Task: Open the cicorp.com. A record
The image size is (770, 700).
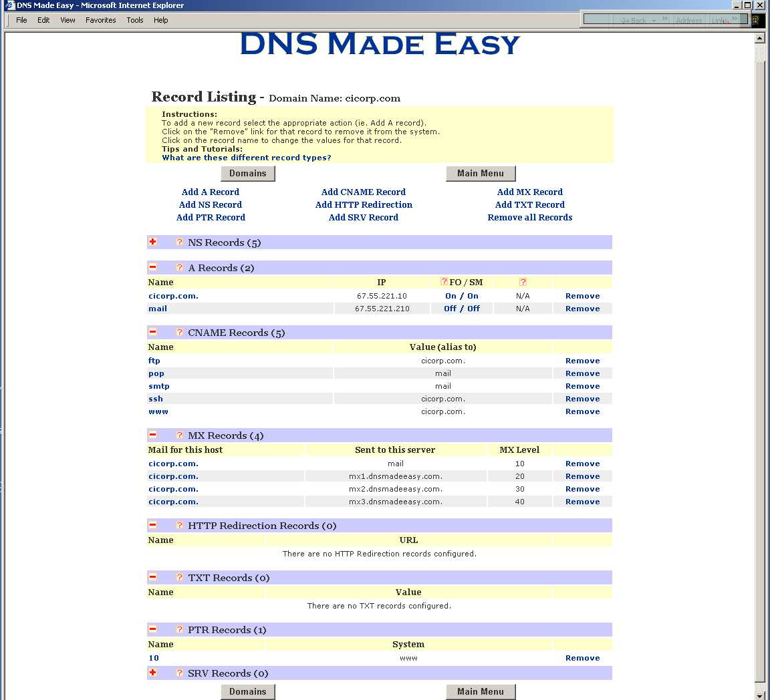Action: (173, 296)
